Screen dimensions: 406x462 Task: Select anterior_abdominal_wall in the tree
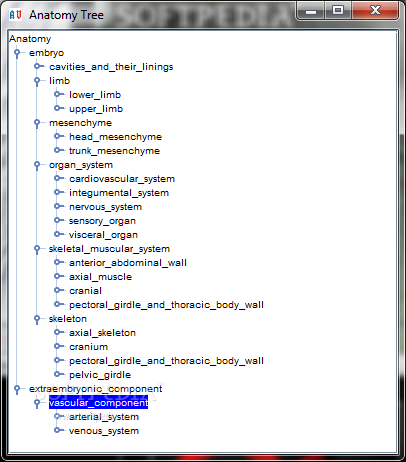(128, 263)
